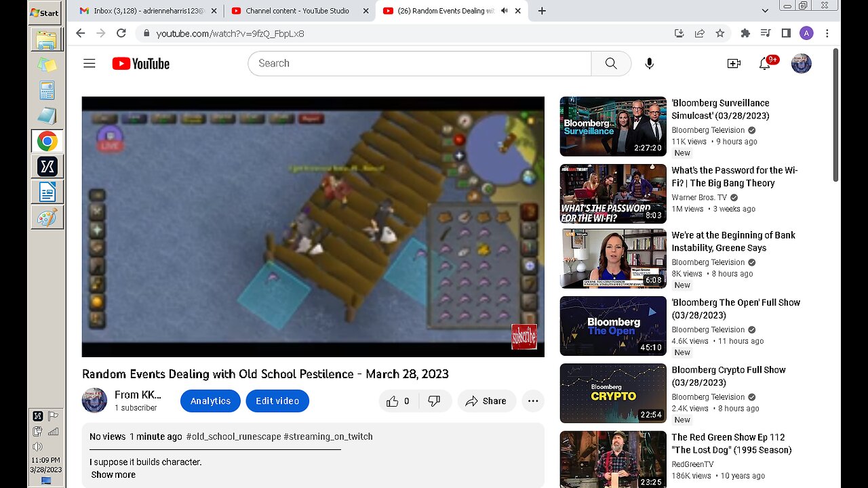Expand the tab search chevron
Screen dimensions: 868x488
(x=765, y=11)
